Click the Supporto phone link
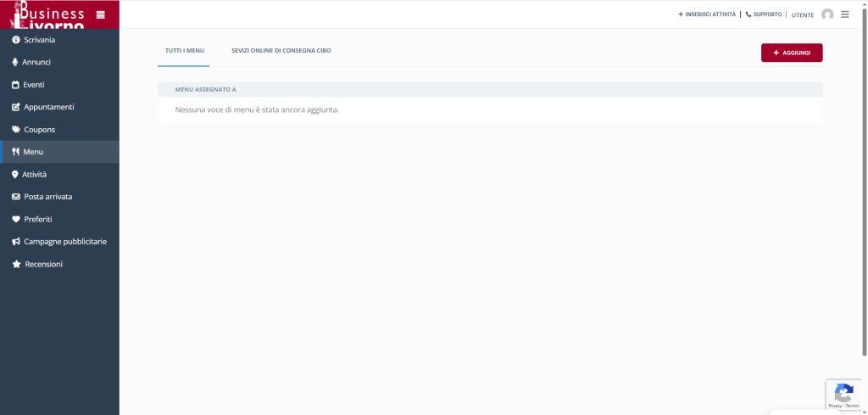 coord(764,14)
